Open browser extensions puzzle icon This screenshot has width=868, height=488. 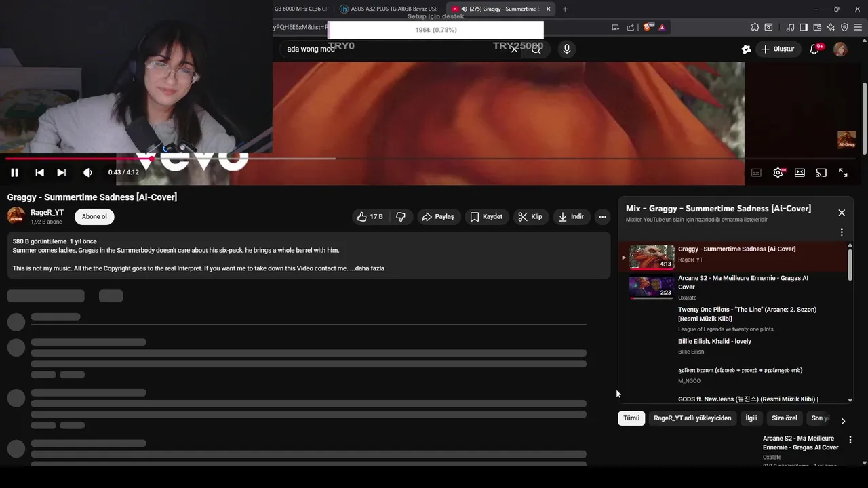tap(755, 27)
